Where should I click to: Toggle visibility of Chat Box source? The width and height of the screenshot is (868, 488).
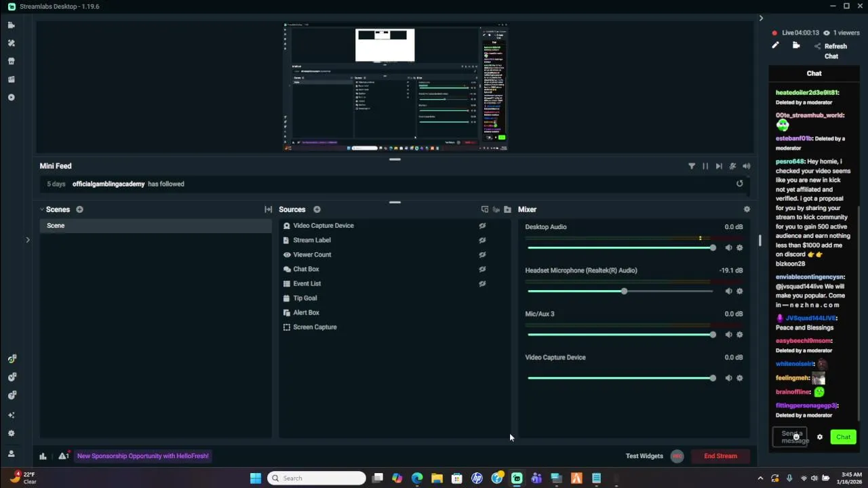(x=482, y=269)
